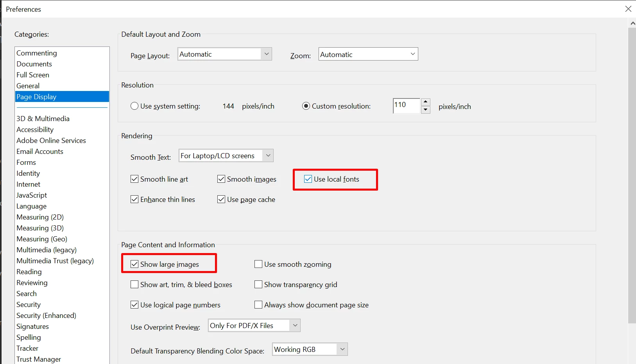
Task: Enable Use smooth zooming checkbox
Action: pyautogui.click(x=258, y=264)
